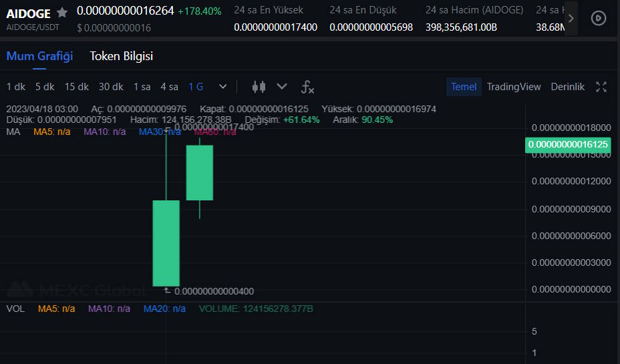Select the 4 sa interval
620x364 pixels.
coord(169,87)
